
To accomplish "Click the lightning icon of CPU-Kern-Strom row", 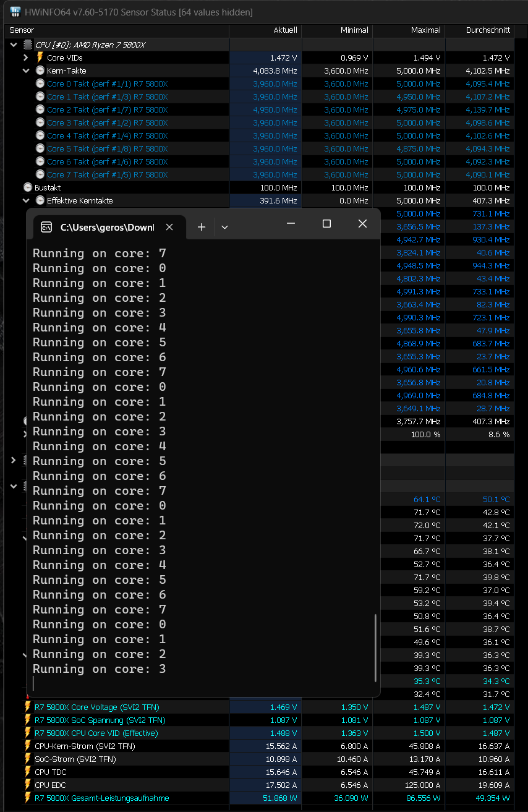I will pyautogui.click(x=28, y=746).
